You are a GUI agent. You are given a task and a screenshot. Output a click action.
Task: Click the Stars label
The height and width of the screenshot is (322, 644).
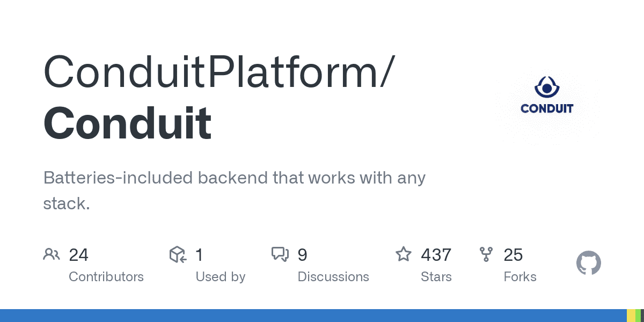436,277
